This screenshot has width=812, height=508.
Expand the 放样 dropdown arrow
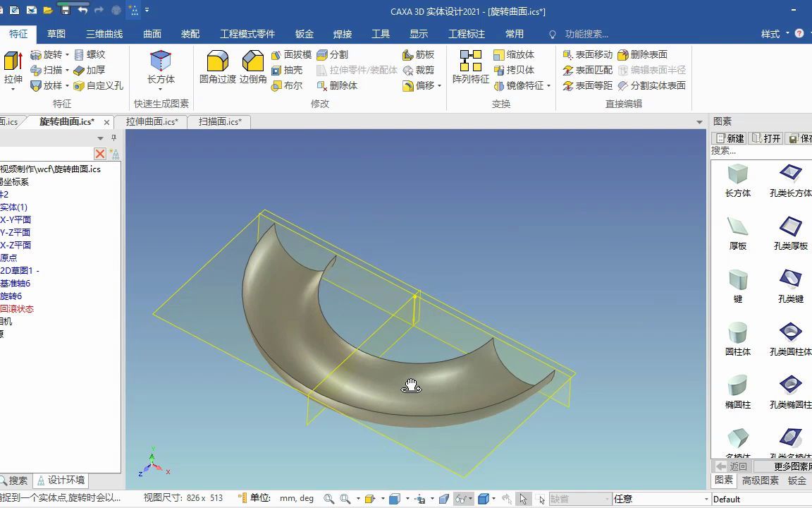68,85
